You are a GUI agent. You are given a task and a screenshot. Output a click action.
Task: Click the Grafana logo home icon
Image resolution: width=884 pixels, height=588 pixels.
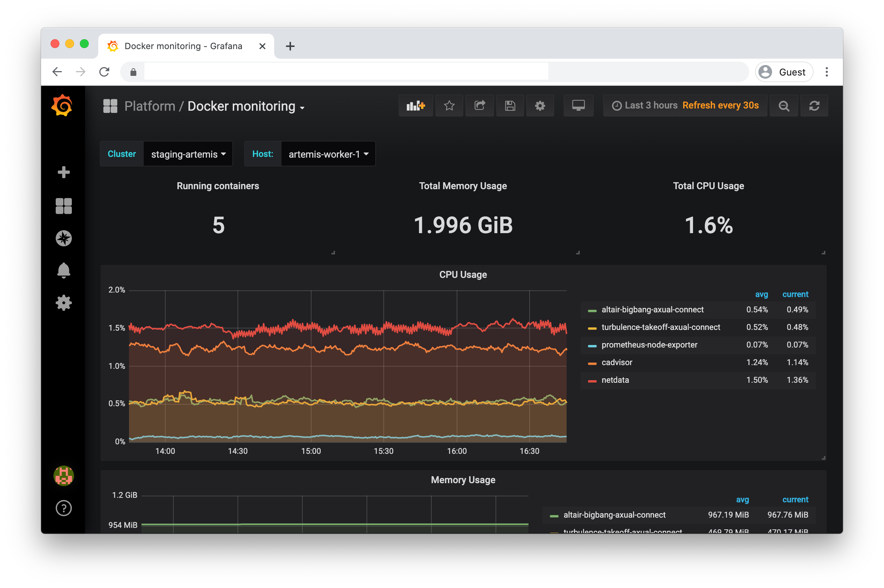coord(62,105)
